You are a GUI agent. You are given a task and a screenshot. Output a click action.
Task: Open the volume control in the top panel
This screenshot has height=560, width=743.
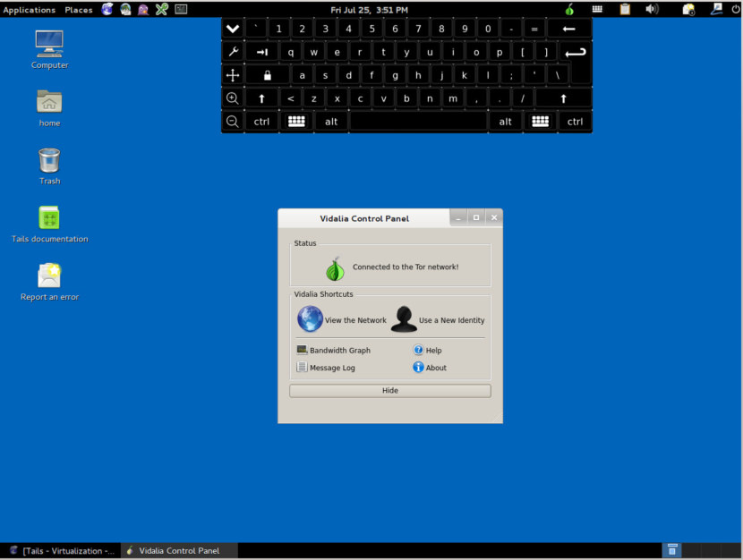[x=652, y=9]
